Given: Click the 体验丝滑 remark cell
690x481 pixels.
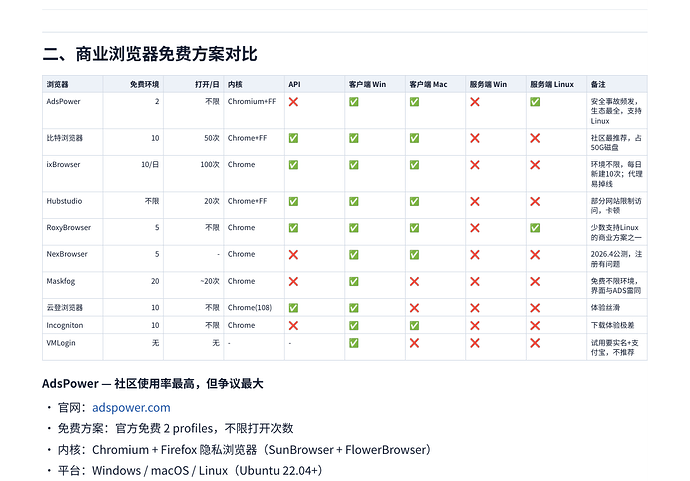Looking at the screenshot, I should tap(617, 308).
